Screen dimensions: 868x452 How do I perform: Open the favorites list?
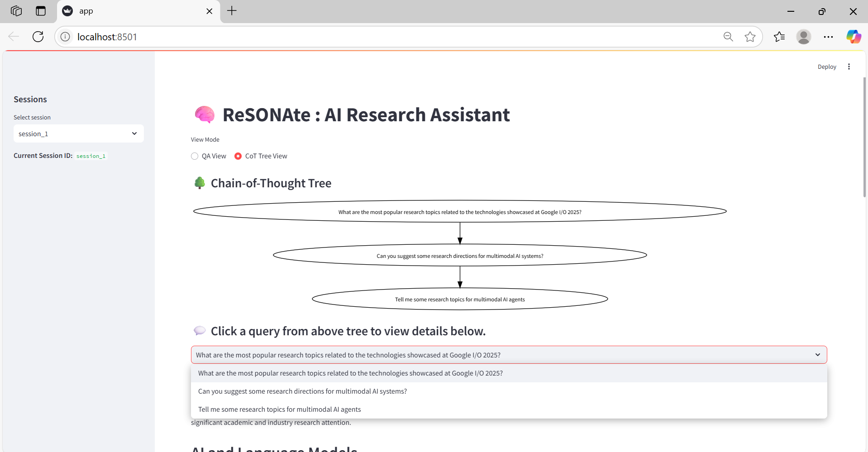[779, 37]
